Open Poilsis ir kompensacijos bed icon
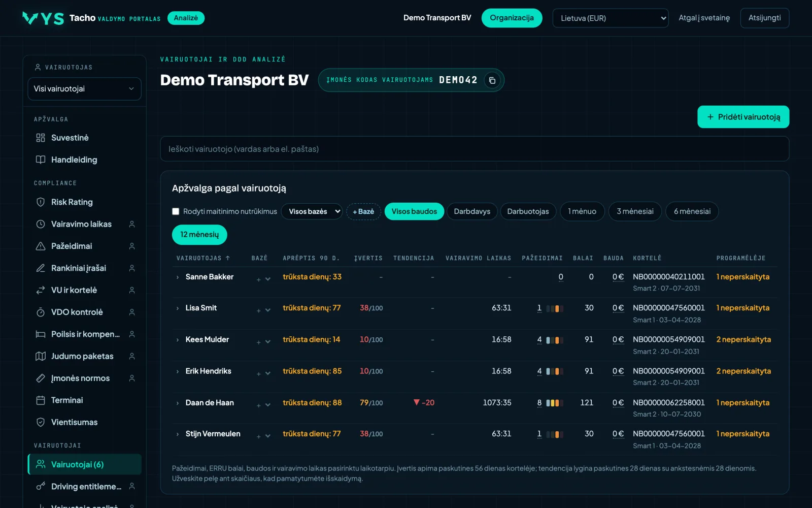 (41, 334)
